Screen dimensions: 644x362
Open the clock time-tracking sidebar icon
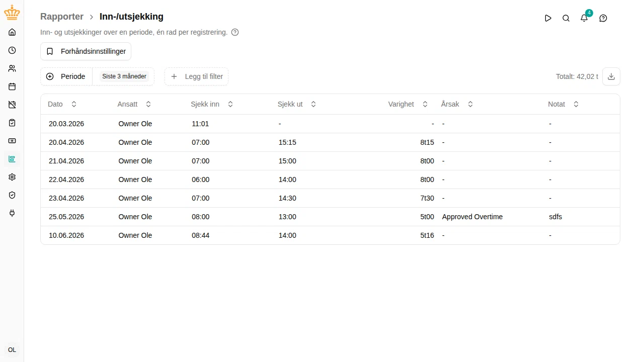(x=12, y=50)
